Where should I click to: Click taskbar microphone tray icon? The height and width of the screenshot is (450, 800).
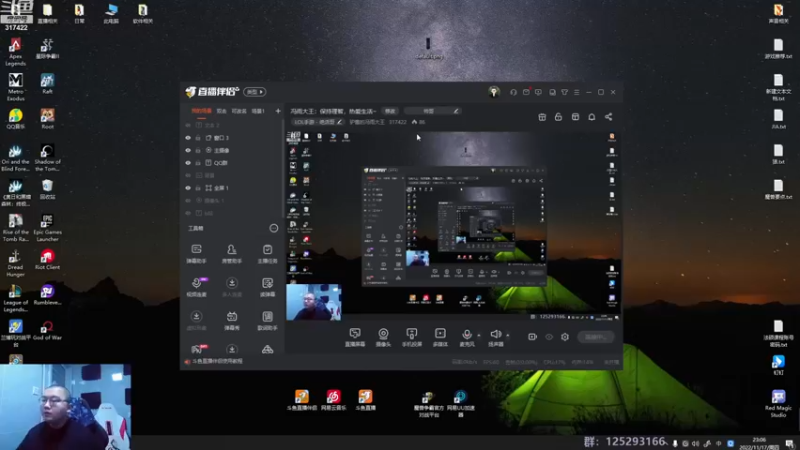(674, 443)
